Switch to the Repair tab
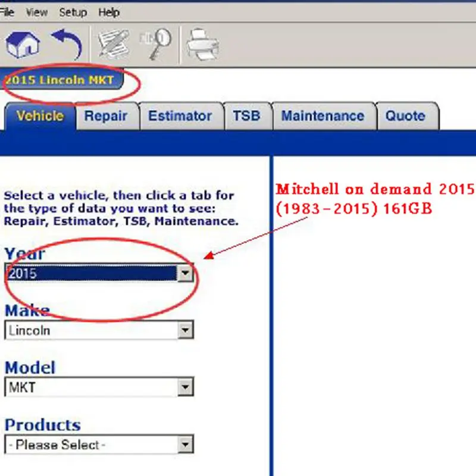The width and height of the screenshot is (476, 476). (106, 116)
